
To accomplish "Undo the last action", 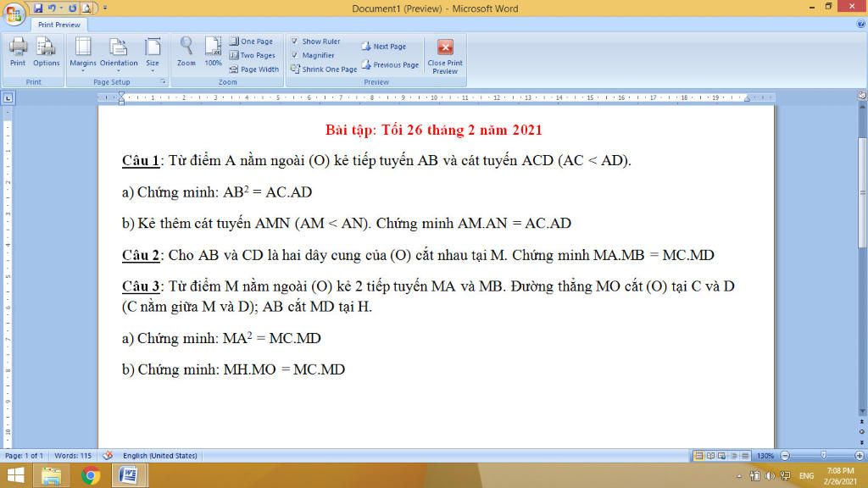I will (x=52, y=8).
